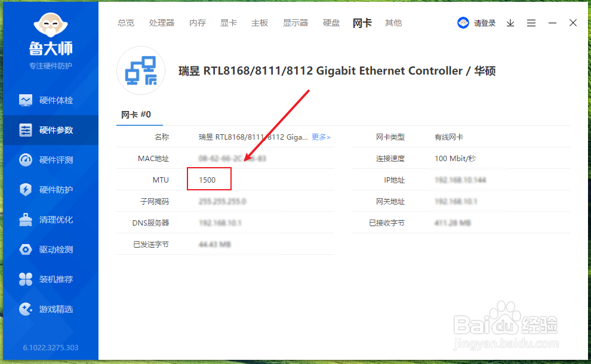Click the 请登录 user avatar icon
This screenshot has width=591, height=364.
coord(463,23)
